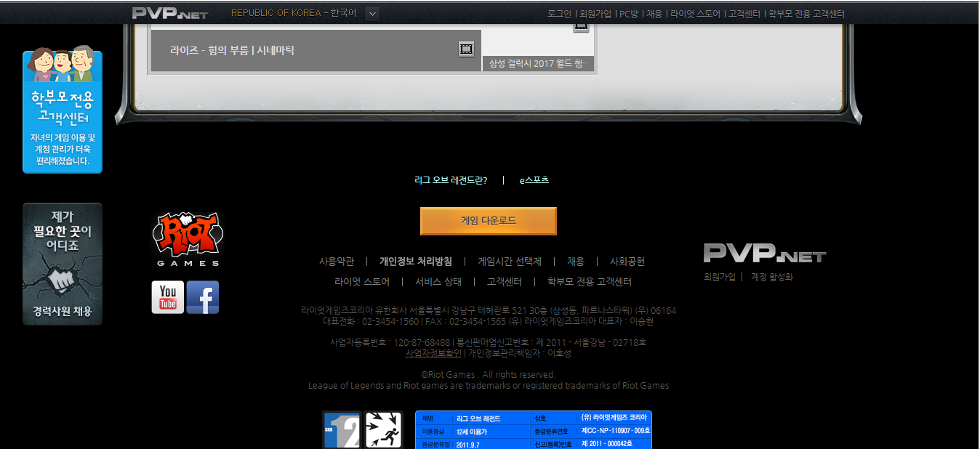Click the age 12 rating icon

[341, 430]
